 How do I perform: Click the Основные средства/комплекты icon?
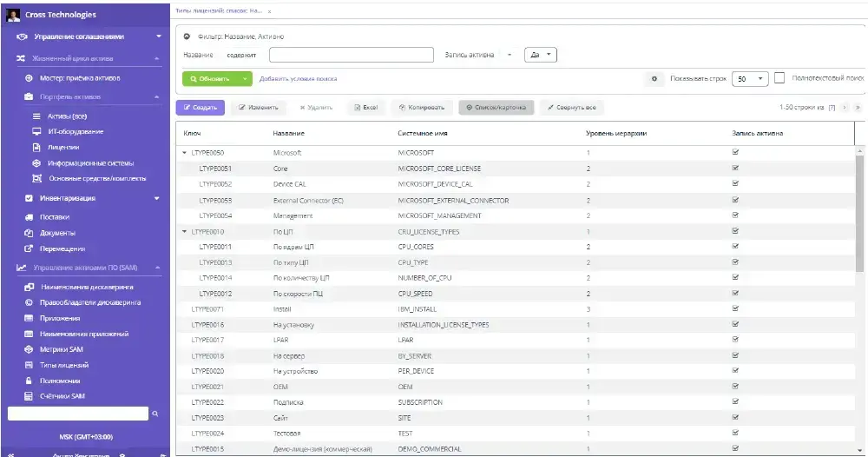tap(37, 178)
